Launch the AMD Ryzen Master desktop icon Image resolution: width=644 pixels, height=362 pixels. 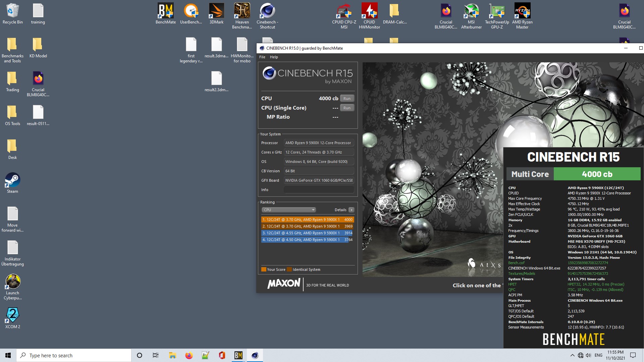coord(522,16)
